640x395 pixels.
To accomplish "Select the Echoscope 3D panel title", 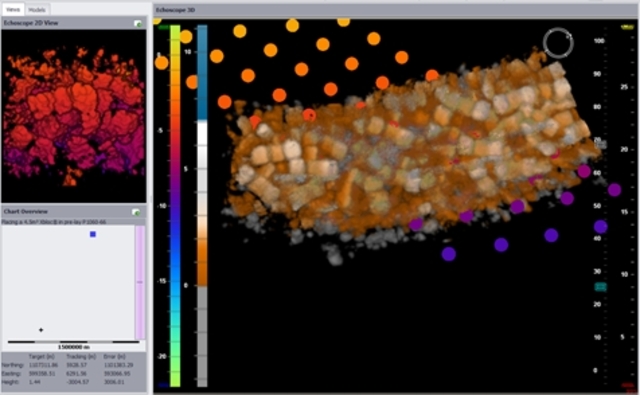I will [175, 10].
